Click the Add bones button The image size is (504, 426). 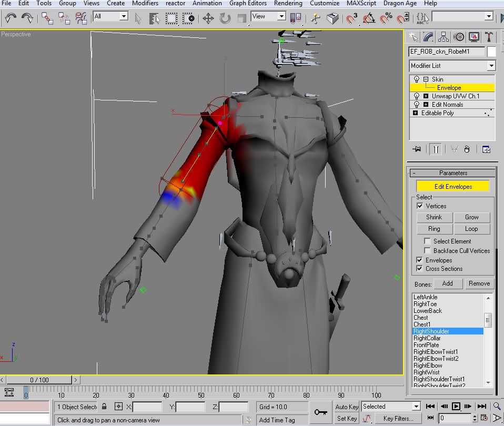pyautogui.click(x=447, y=283)
